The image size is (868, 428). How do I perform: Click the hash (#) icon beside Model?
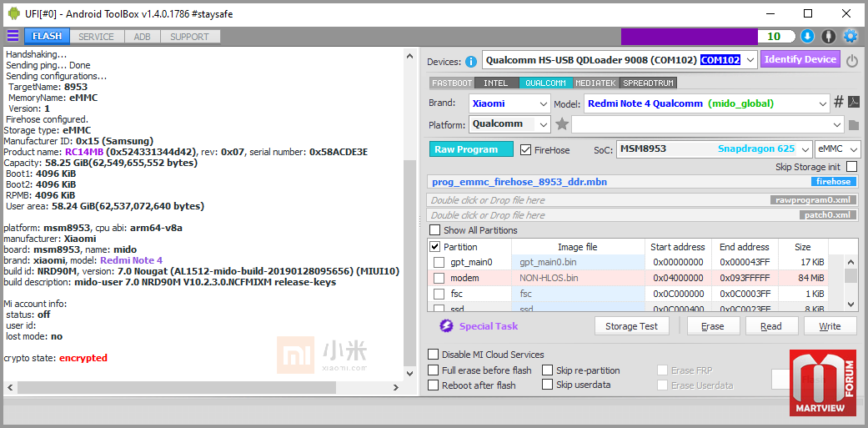click(x=839, y=103)
